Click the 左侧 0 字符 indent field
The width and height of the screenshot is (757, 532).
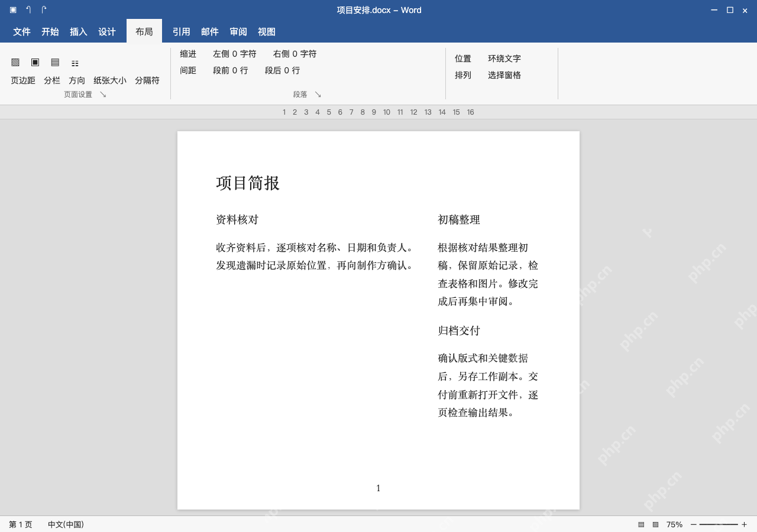point(235,54)
